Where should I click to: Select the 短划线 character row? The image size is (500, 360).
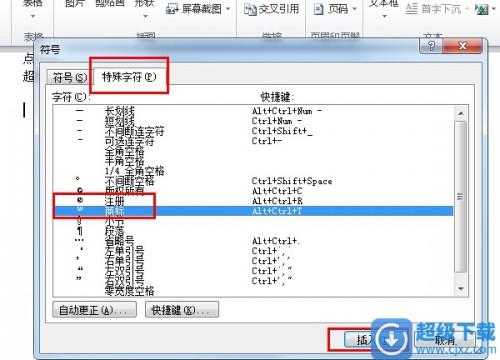coord(253,121)
